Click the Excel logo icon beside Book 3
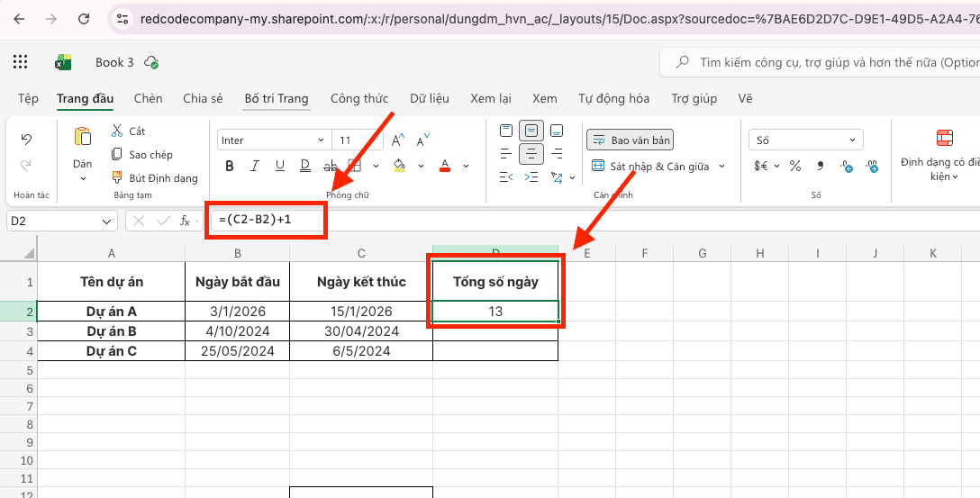 point(62,62)
